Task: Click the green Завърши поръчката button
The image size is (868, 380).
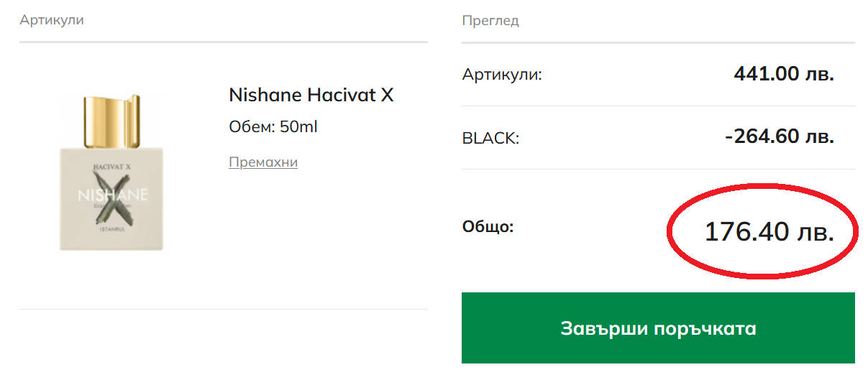Action: pyautogui.click(x=658, y=328)
